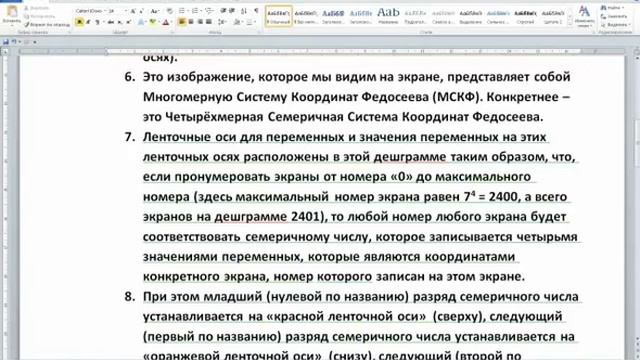Click the Increase Indent icon
Image resolution: width=640 pixels, height=360 pixels.
tap(233, 11)
